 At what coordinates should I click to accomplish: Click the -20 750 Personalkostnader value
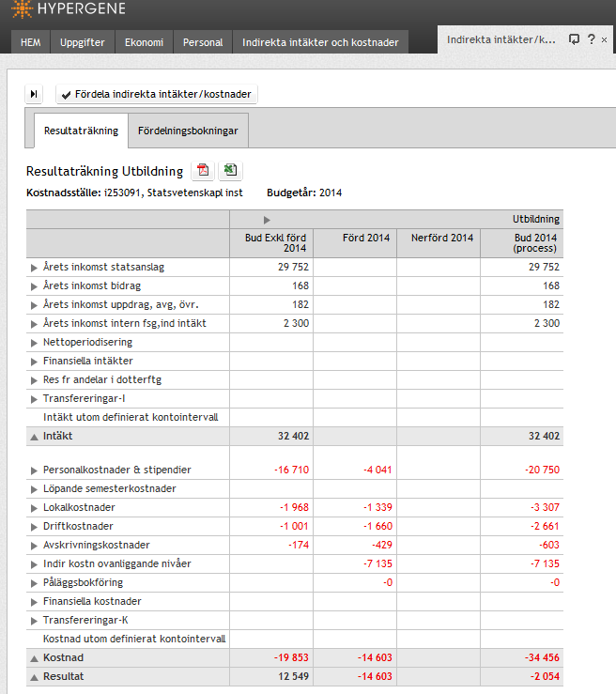pos(542,470)
